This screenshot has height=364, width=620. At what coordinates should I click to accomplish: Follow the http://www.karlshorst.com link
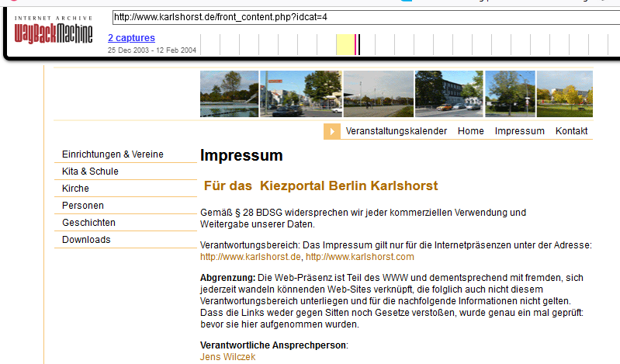(x=360, y=257)
